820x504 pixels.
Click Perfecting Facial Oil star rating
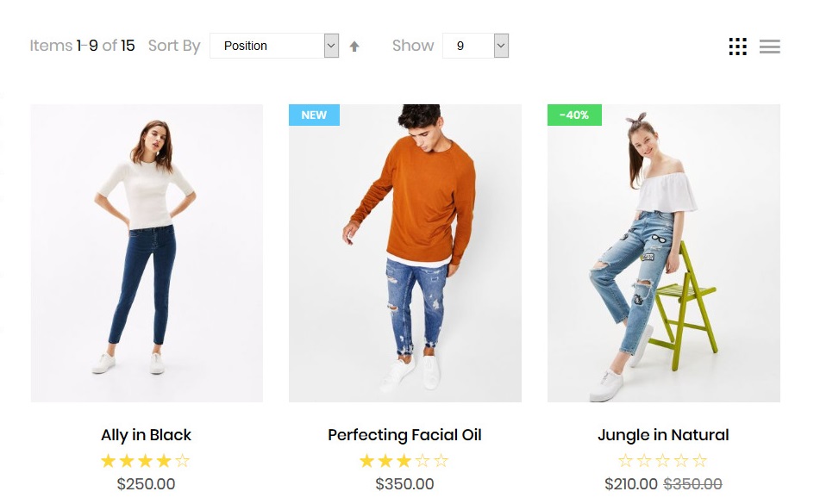pos(404,461)
